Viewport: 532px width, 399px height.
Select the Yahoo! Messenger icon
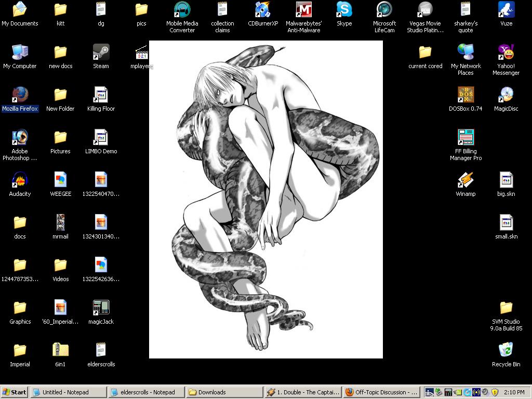tap(506, 52)
